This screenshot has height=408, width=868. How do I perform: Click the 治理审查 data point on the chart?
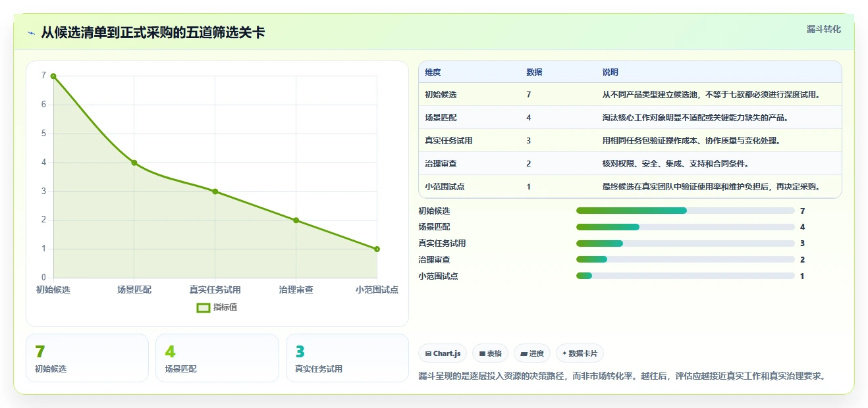[x=296, y=220]
